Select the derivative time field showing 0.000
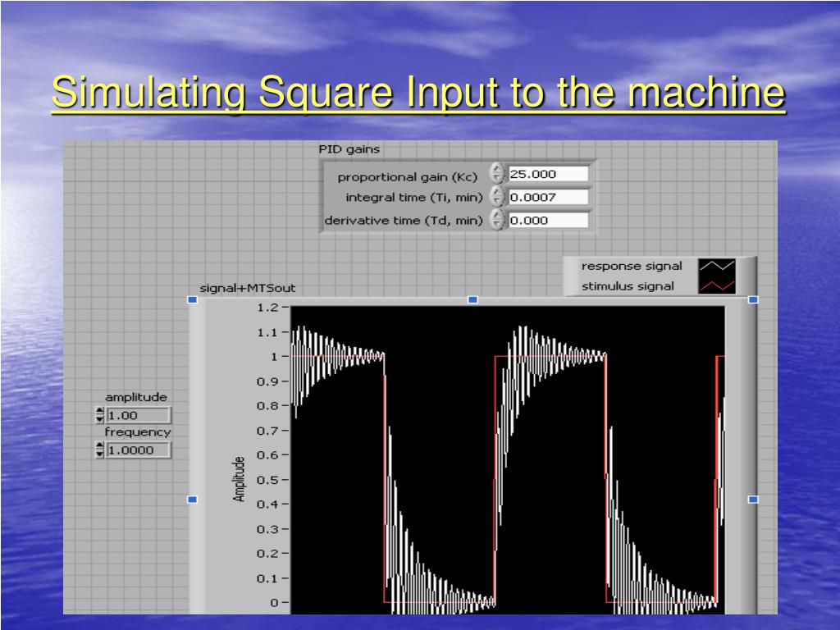 point(547,220)
